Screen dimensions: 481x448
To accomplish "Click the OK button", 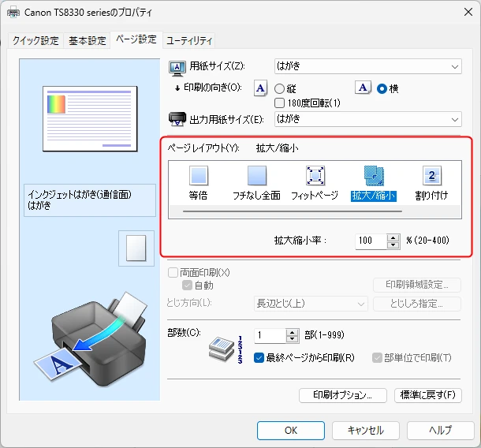I will coord(291,431).
